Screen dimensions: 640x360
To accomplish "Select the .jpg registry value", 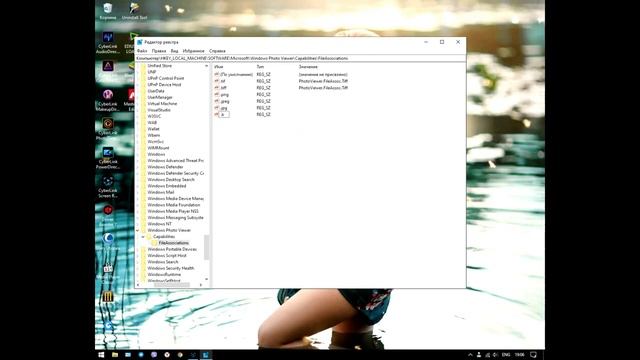I will pos(224,108).
